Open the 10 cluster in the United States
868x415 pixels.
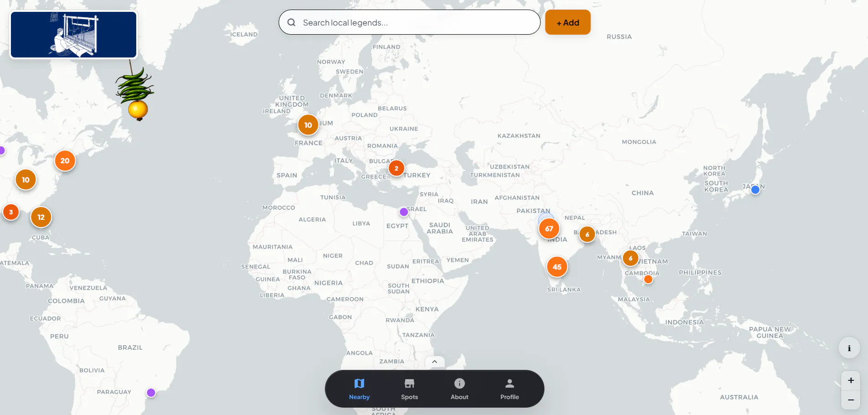(26, 180)
